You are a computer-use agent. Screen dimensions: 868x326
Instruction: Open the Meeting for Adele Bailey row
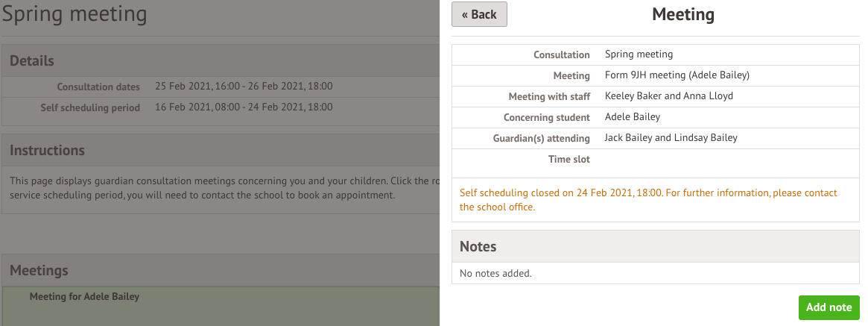pyautogui.click(x=84, y=297)
